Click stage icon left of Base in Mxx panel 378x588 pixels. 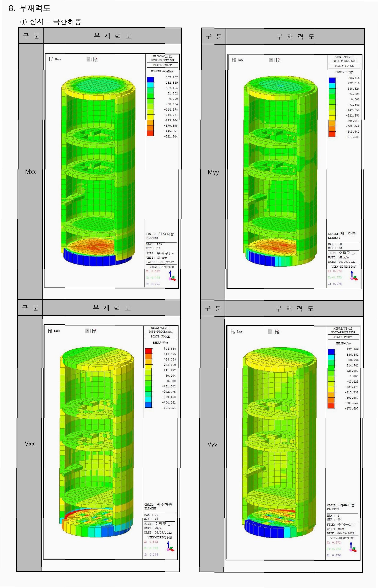pos(51,59)
